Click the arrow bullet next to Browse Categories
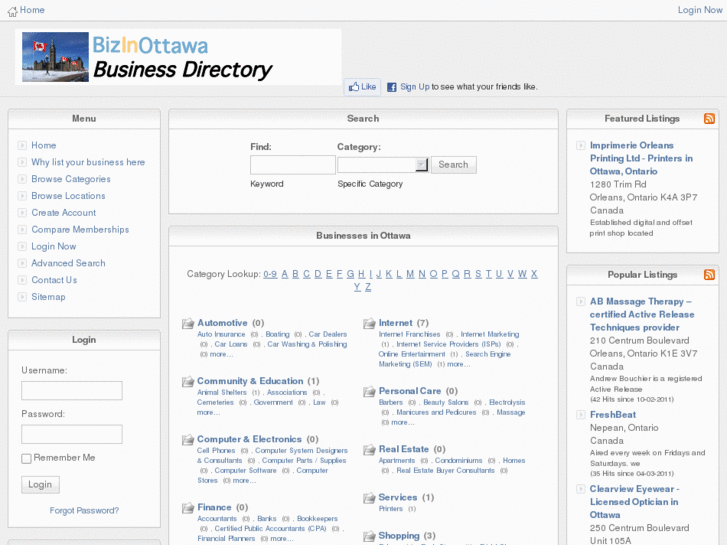727x545 pixels. (x=22, y=179)
